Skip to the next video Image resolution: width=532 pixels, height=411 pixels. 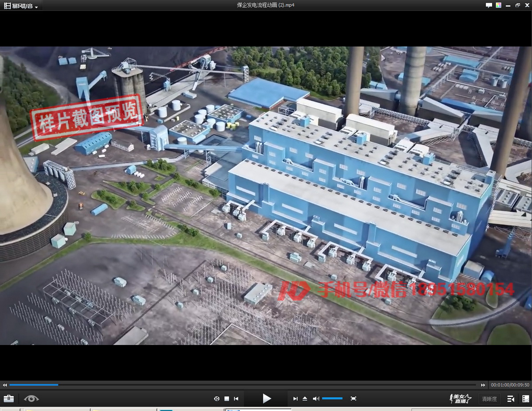[x=295, y=399]
